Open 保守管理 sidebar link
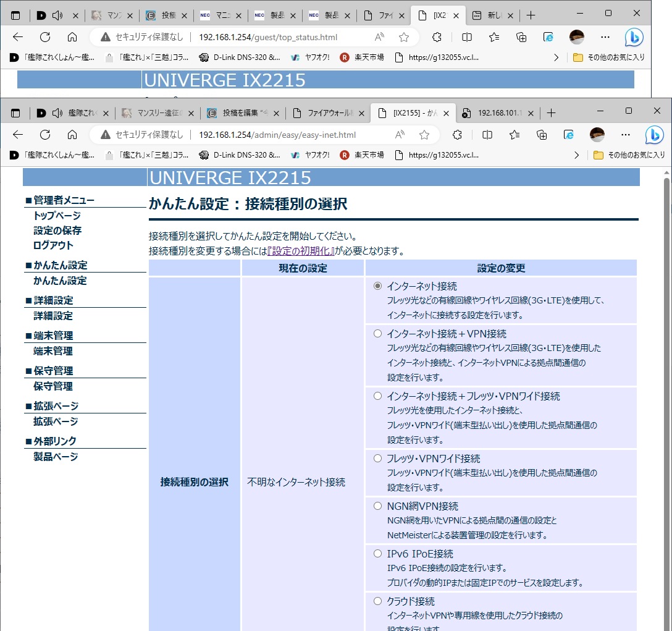The image size is (672, 631). click(x=53, y=386)
